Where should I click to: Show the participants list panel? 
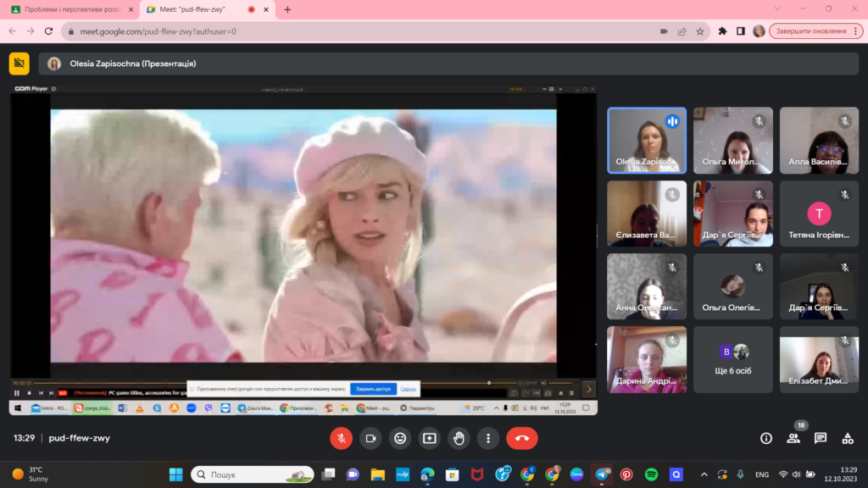pos(793,438)
